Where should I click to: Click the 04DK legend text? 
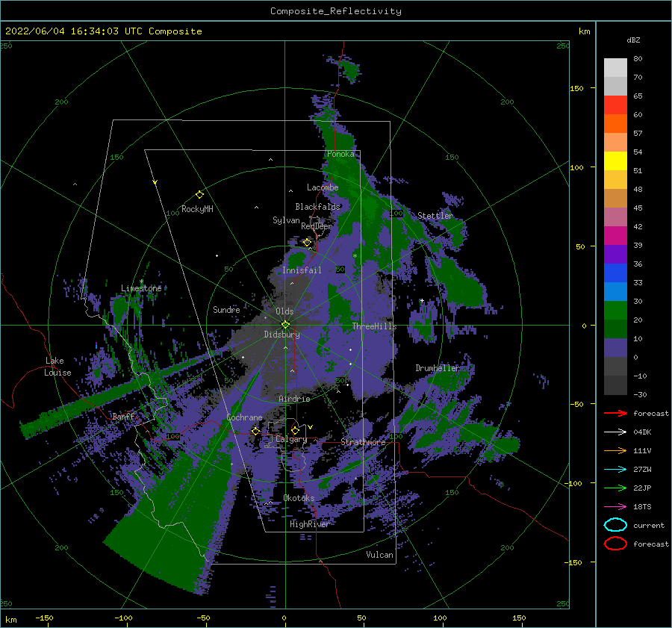642,432
